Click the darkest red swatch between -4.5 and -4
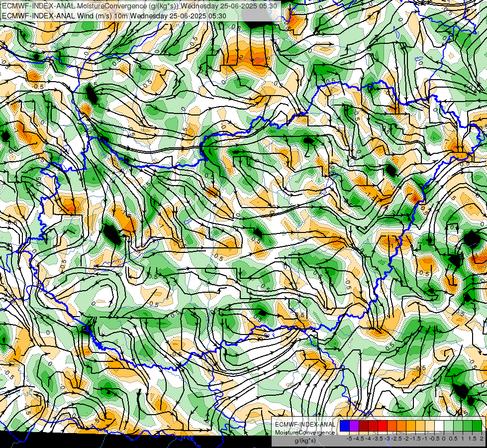The height and width of the screenshot is (448, 487). pos(364,426)
